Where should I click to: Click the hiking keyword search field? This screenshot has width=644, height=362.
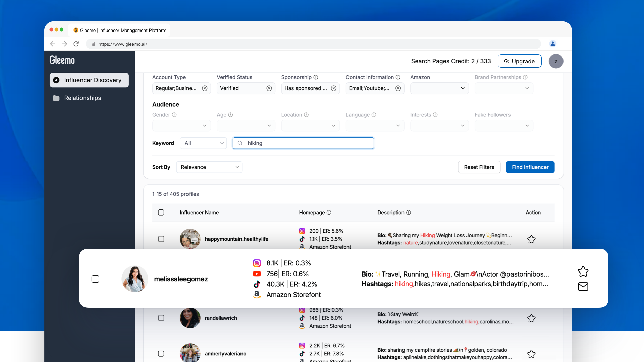point(304,143)
